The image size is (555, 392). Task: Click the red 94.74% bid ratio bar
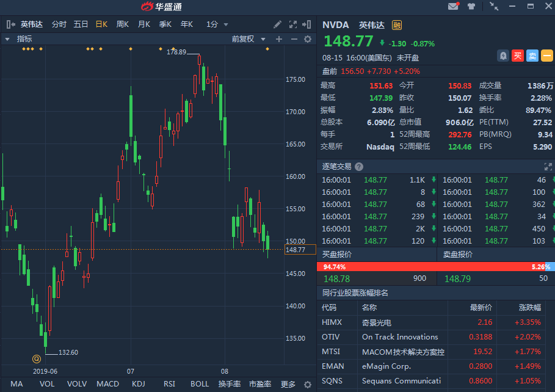pos(431,267)
